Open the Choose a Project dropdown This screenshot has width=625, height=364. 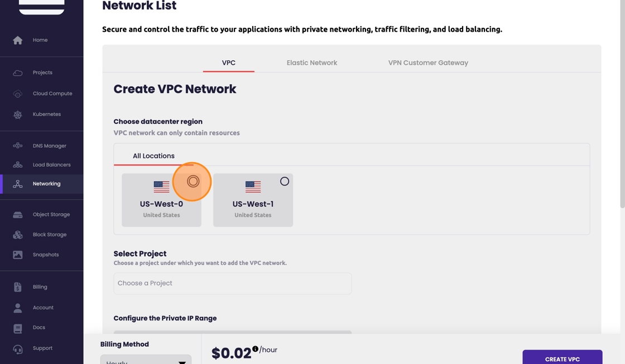[x=232, y=283]
